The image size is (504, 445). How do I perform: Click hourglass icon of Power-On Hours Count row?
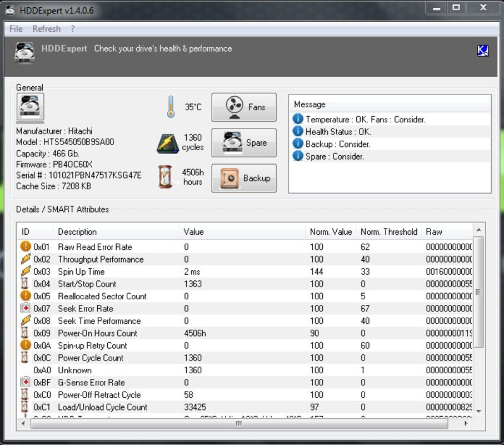click(x=24, y=333)
